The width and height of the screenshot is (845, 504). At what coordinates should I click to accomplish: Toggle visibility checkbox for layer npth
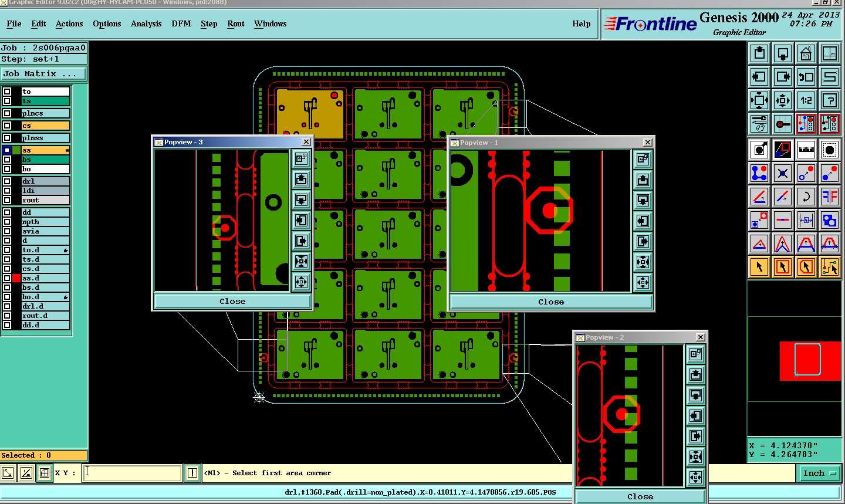click(7, 222)
